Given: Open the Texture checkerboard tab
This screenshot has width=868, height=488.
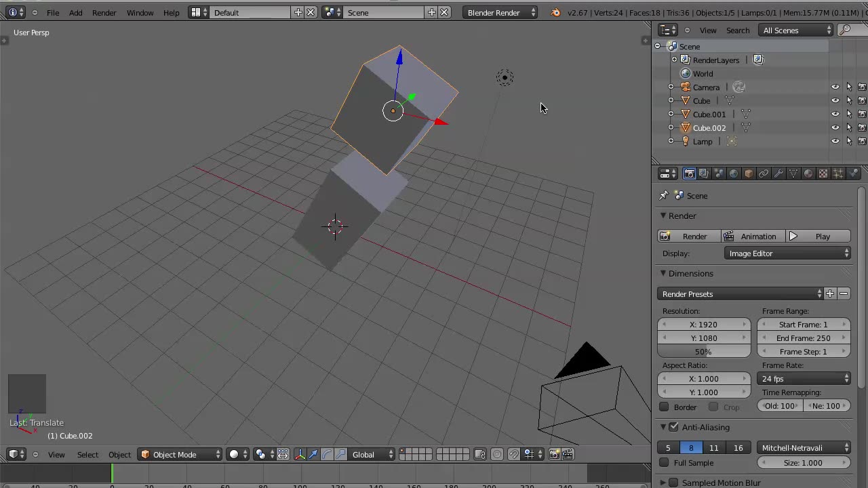Looking at the screenshot, I should tap(823, 174).
